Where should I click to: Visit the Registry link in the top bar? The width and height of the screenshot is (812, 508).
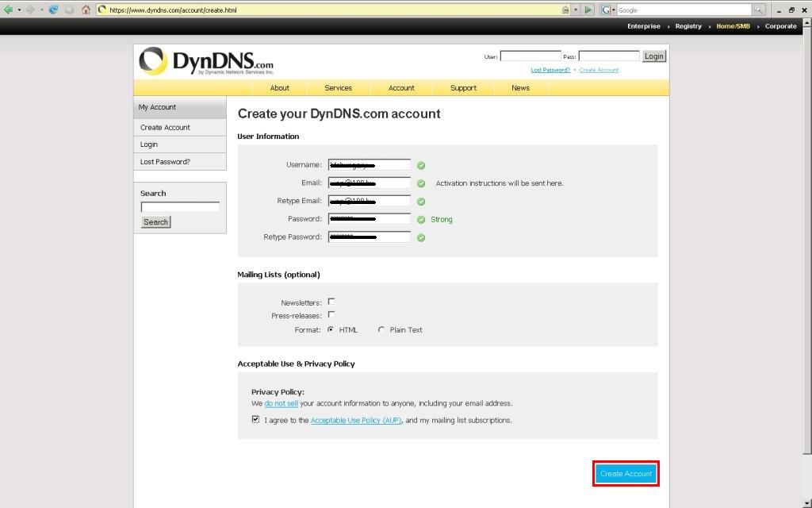[x=688, y=26]
